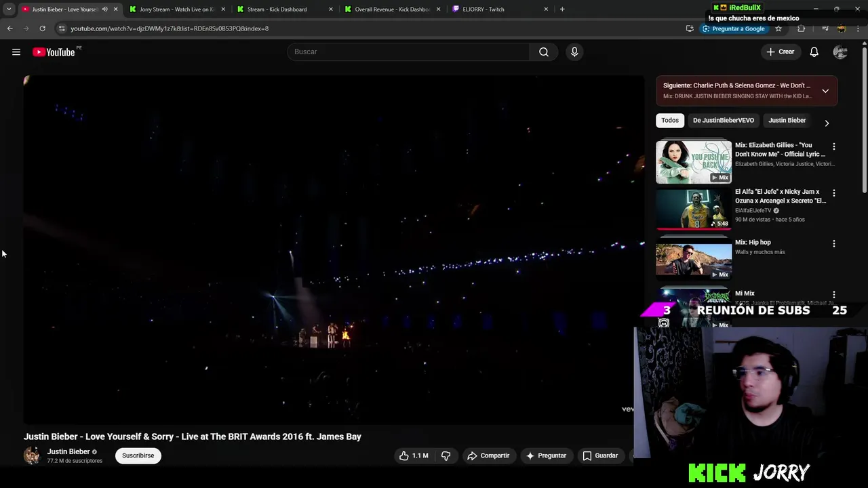868x488 pixels.
Task: Focus the Buscar search field
Action: 408,52
